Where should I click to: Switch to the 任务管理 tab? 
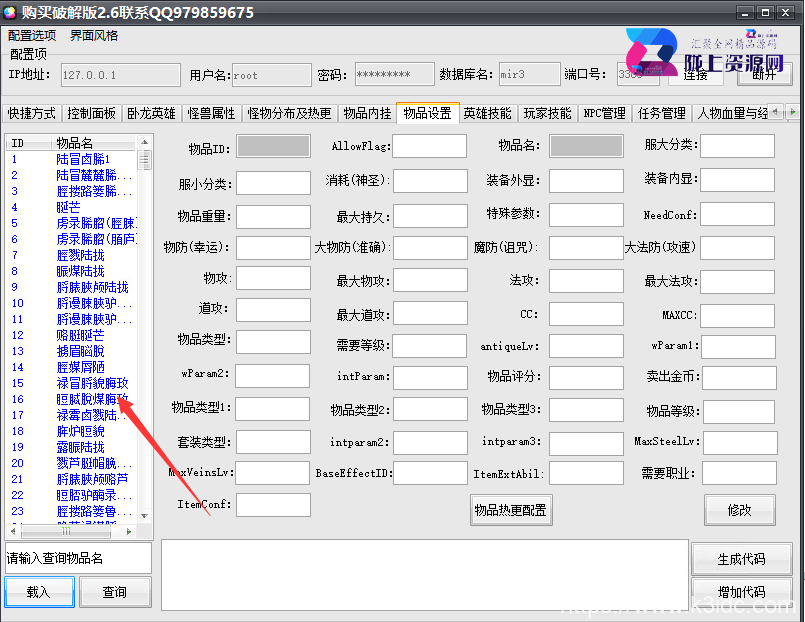[x=662, y=113]
